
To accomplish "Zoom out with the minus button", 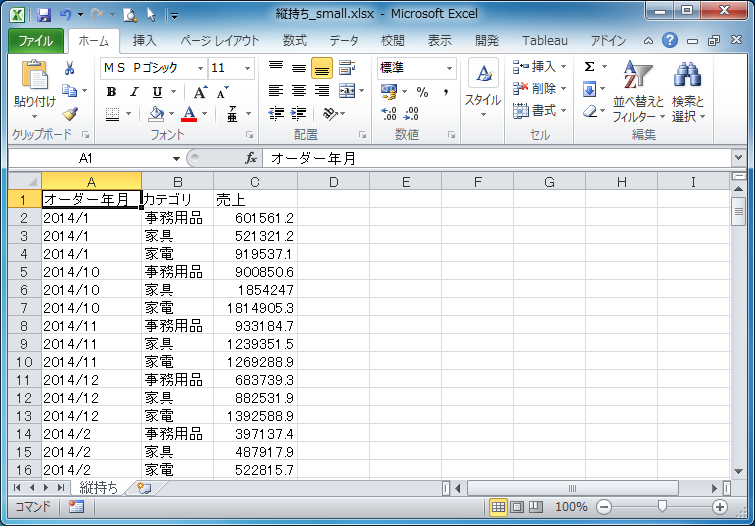I will [x=604, y=507].
